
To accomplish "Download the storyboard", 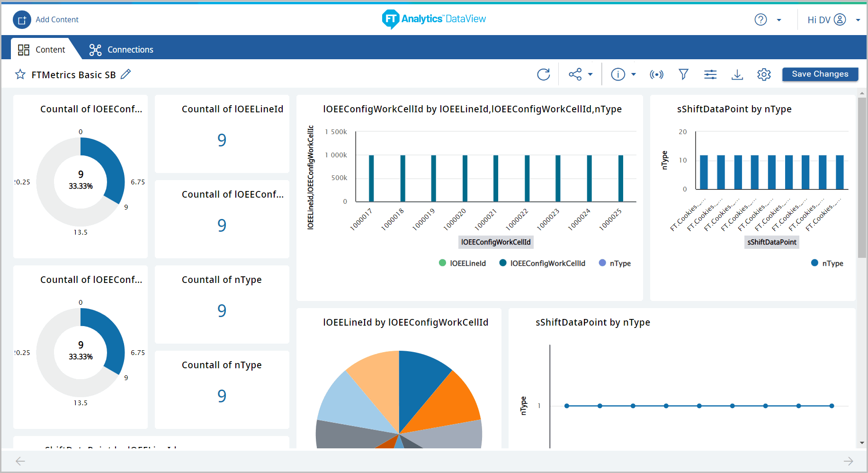I will [x=737, y=74].
